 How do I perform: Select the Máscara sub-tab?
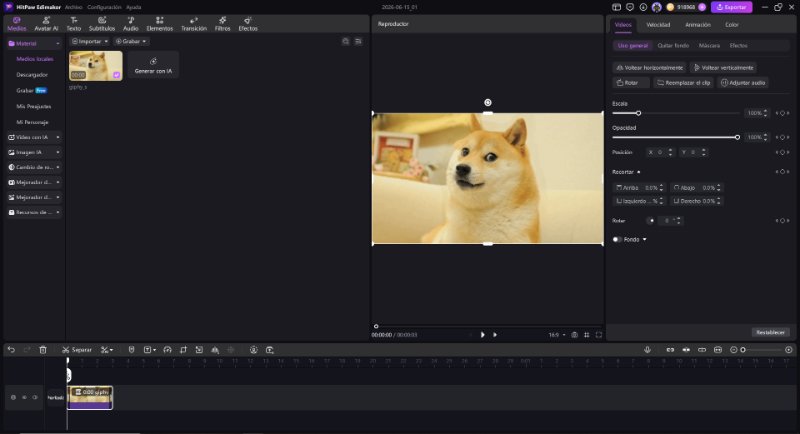click(x=709, y=45)
